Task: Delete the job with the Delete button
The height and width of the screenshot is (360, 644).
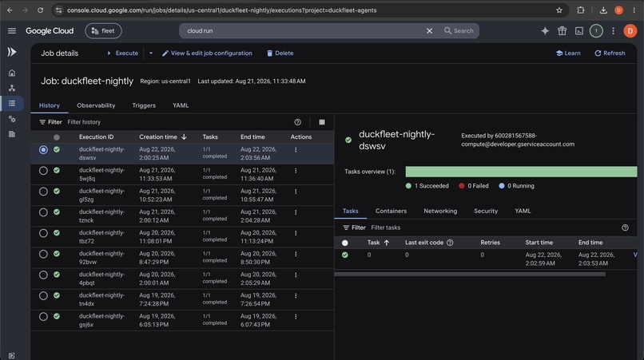Action: 280,53
